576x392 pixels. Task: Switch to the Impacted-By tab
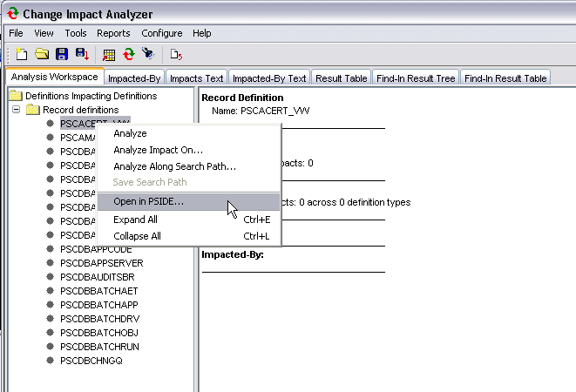coord(134,78)
